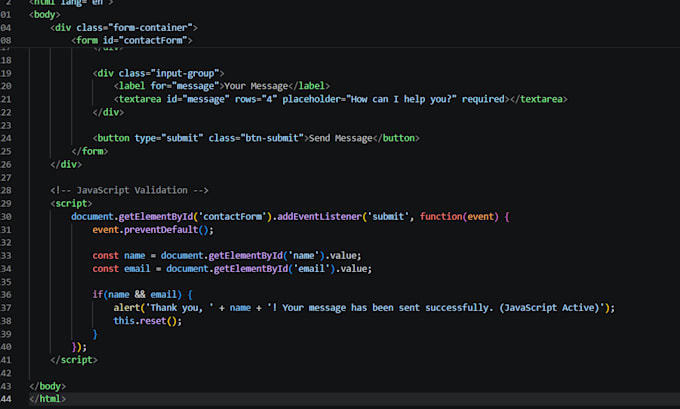This screenshot has height=409, width=680.
Task: Click this.reset() on line 38
Action: pos(145,321)
